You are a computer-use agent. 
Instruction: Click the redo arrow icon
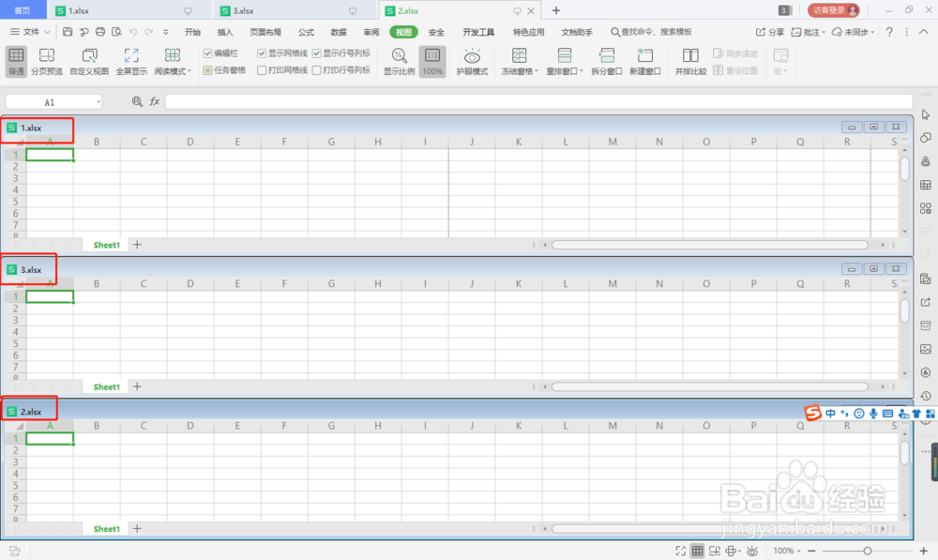coord(149,32)
